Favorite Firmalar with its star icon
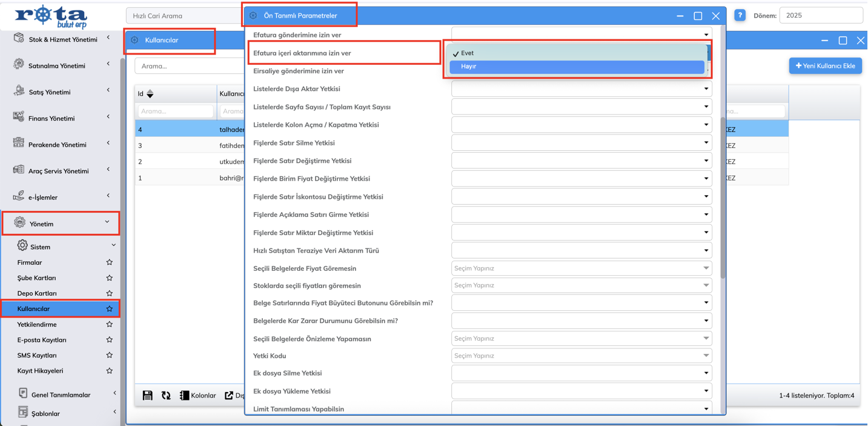The width and height of the screenshot is (868, 426). [x=110, y=262]
